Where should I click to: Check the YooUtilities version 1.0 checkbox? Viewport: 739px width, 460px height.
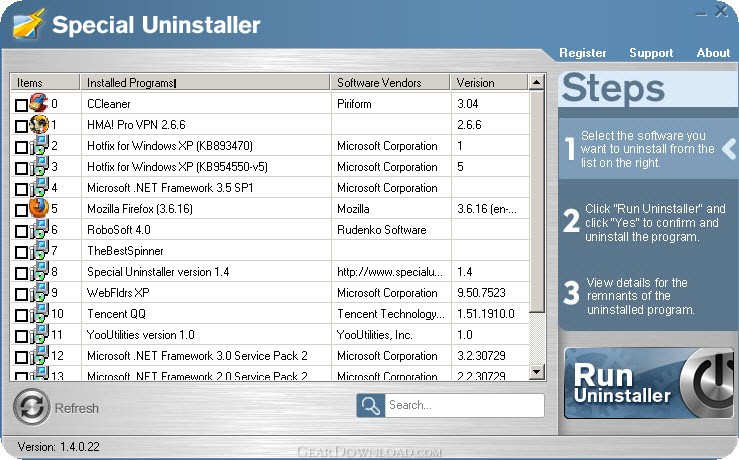tap(21, 336)
